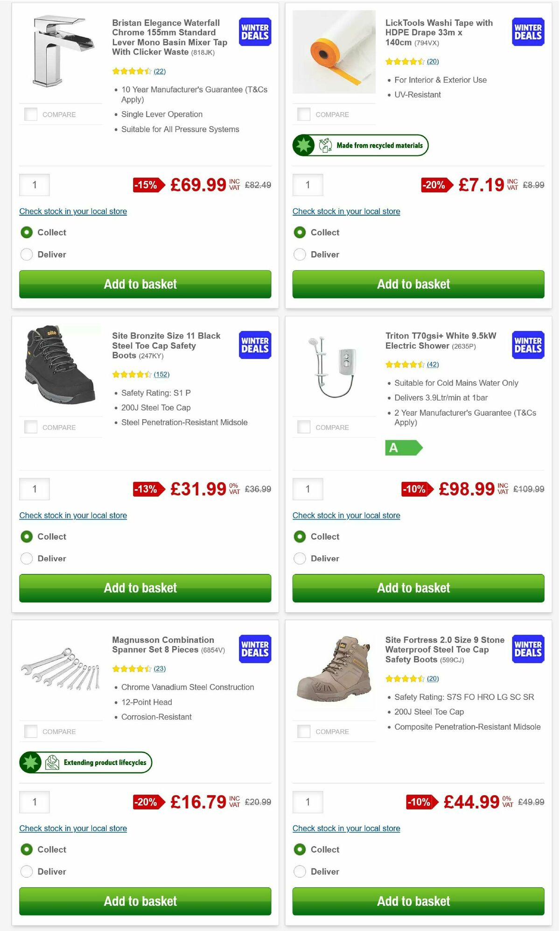This screenshot has width=560, height=931.
Task: Select Deliver for the Magnusson spanner set
Action: pyautogui.click(x=27, y=871)
